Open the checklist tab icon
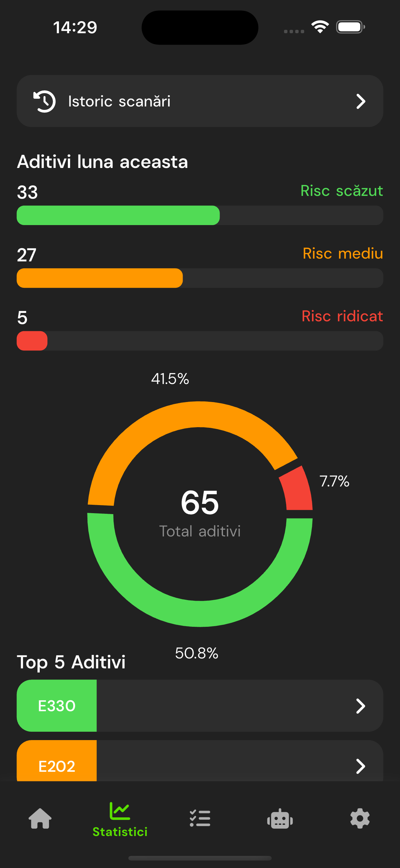Image resolution: width=400 pixels, height=868 pixels. point(200,818)
